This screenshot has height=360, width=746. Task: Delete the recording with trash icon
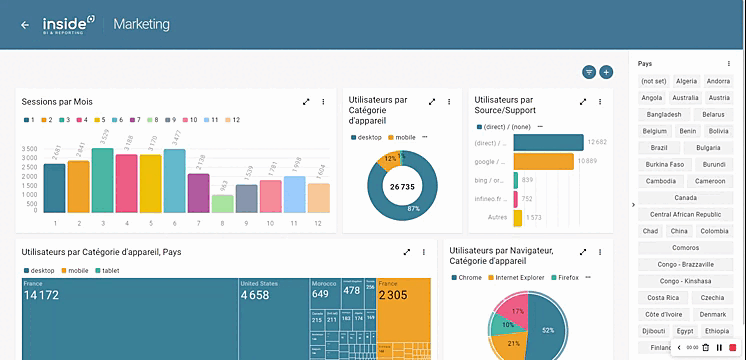coord(706,348)
